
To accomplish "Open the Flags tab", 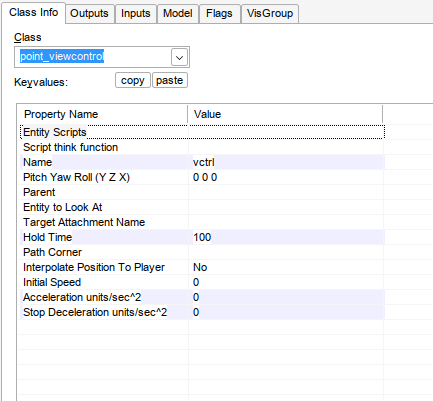I will [x=219, y=14].
